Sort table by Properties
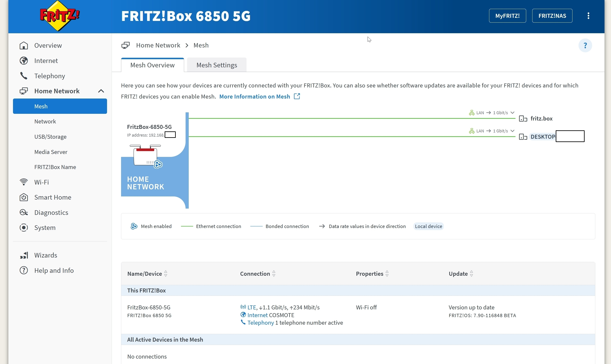 pos(387,273)
